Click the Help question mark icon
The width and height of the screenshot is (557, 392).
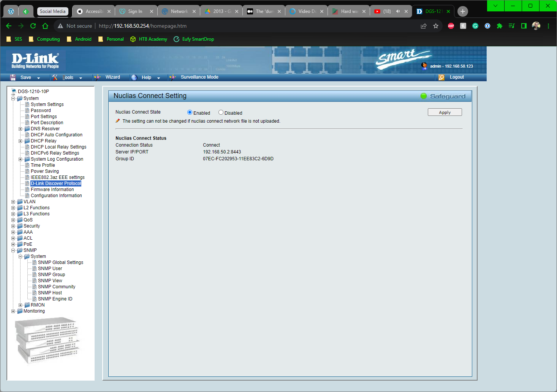click(x=134, y=77)
